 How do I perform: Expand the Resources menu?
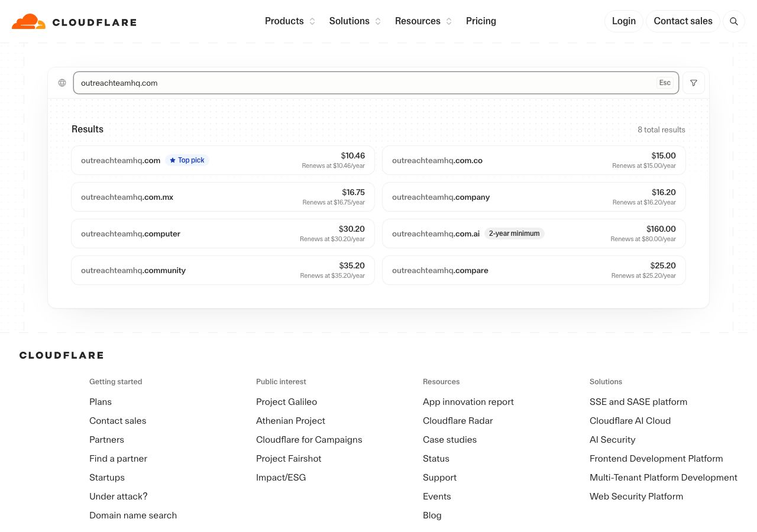tap(423, 21)
